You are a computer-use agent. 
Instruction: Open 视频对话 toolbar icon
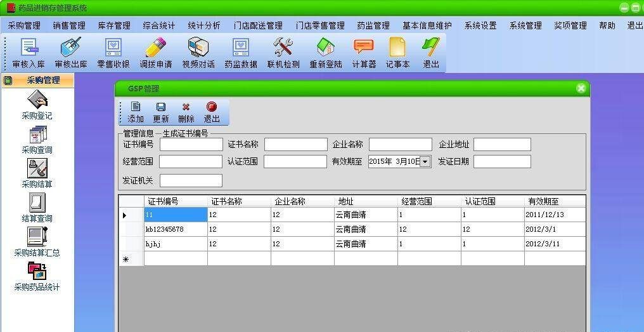click(x=198, y=53)
